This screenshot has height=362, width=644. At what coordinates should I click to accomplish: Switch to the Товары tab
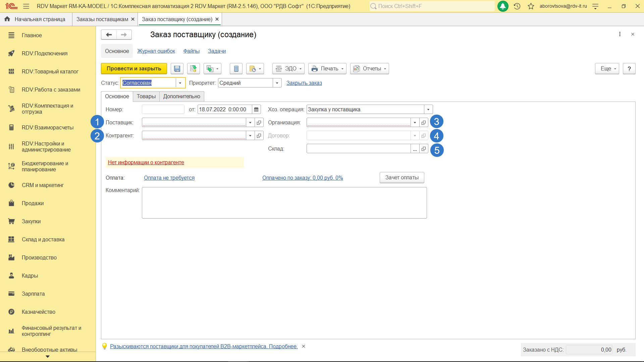pos(146,97)
